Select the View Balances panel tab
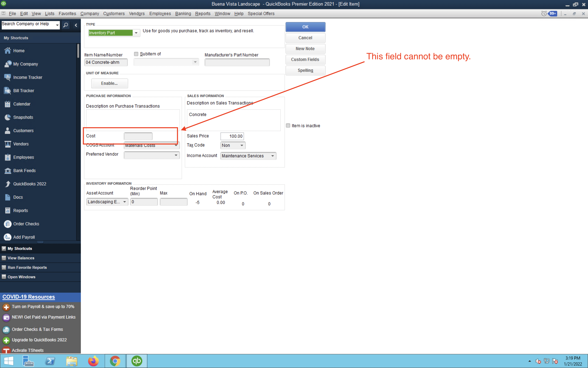 40,258
